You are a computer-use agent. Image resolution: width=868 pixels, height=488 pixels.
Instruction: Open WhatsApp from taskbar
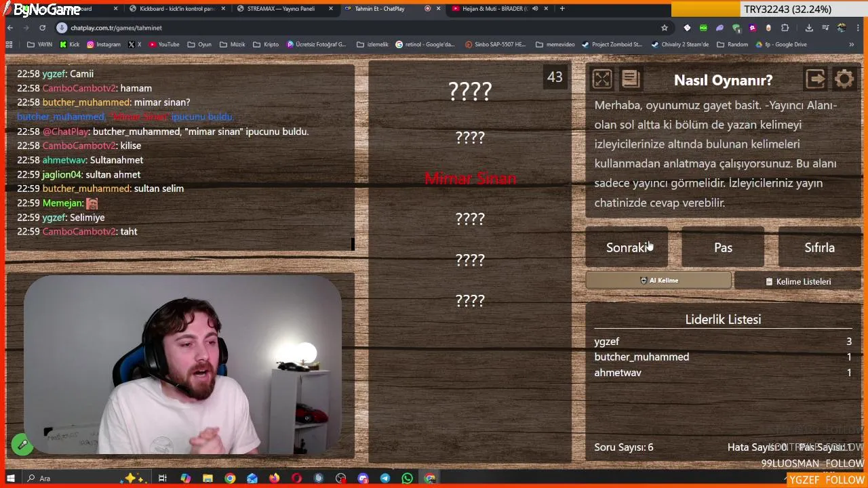tap(407, 479)
